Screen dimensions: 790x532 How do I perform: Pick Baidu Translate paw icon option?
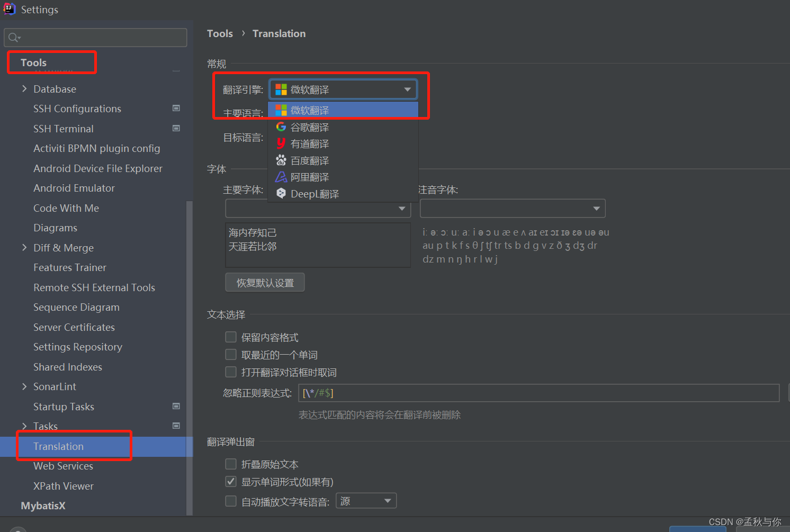coord(281,160)
